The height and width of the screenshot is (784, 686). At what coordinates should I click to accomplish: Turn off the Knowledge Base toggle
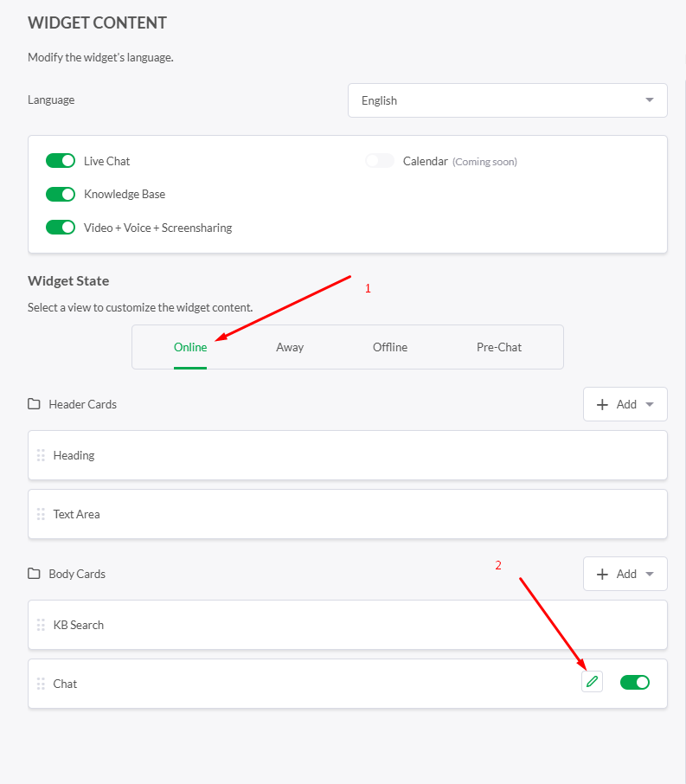(61, 194)
